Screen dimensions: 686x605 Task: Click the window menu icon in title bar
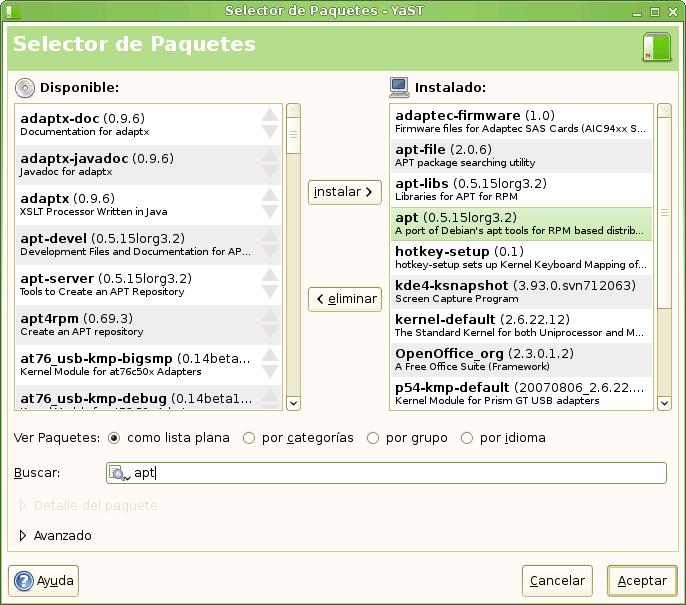(x=13, y=11)
